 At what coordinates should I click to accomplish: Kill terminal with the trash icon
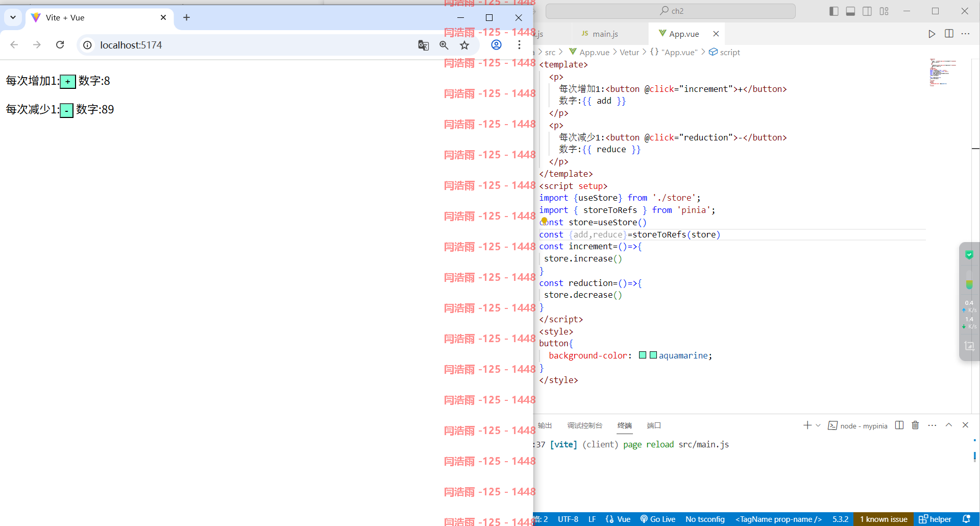point(915,425)
